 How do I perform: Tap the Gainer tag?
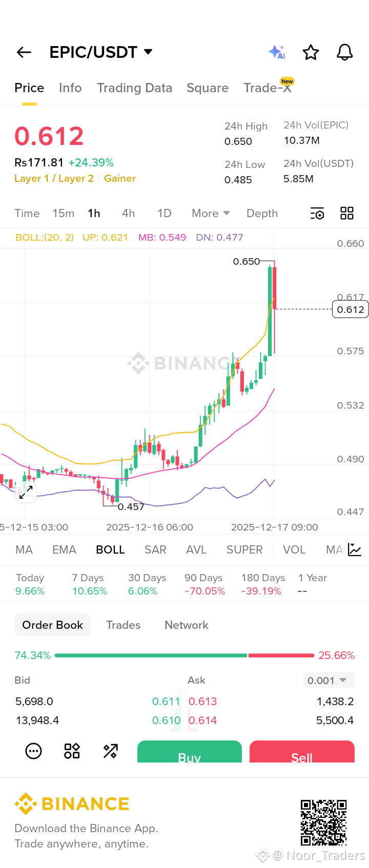pos(120,179)
